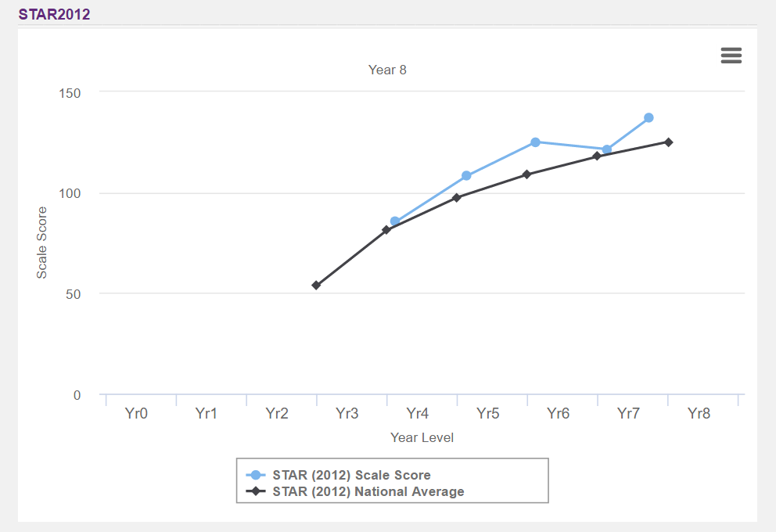This screenshot has height=532, width=776.
Task: Select the Yr4 Scale Score circle marker
Action: coord(394,221)
